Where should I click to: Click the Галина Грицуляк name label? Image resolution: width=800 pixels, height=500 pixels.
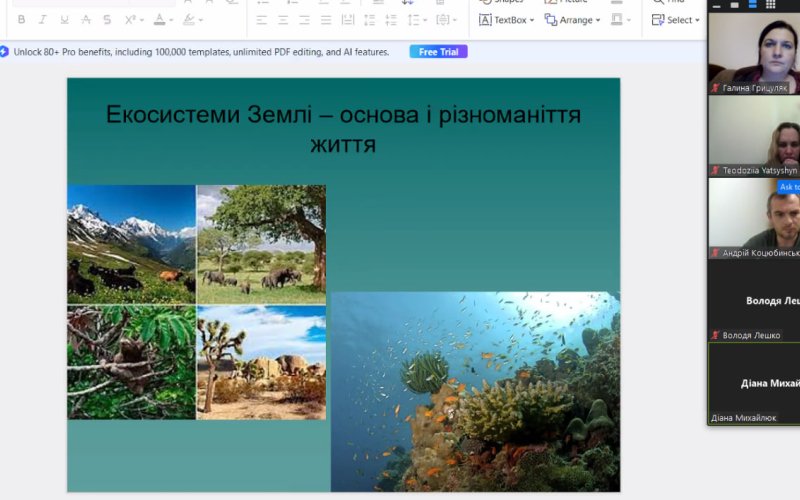coord(755,88)
